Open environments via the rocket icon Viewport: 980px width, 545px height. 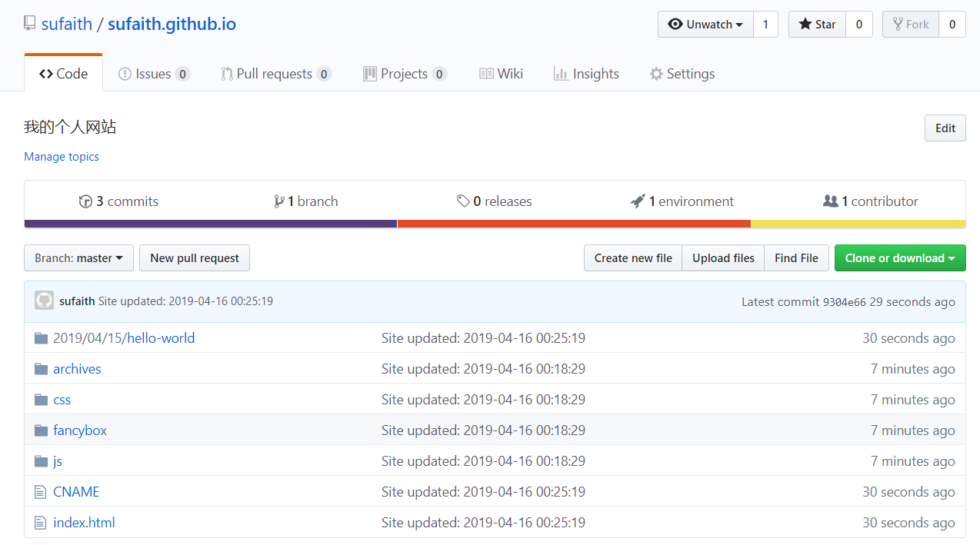[638, 201]
